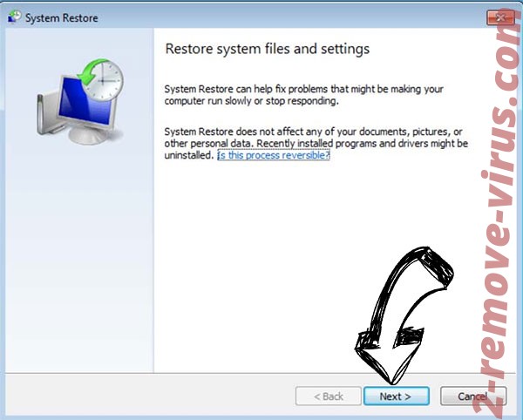Click the System Restore title bar icon
This screenshot has height=420, width=523.
pos(14,17)
